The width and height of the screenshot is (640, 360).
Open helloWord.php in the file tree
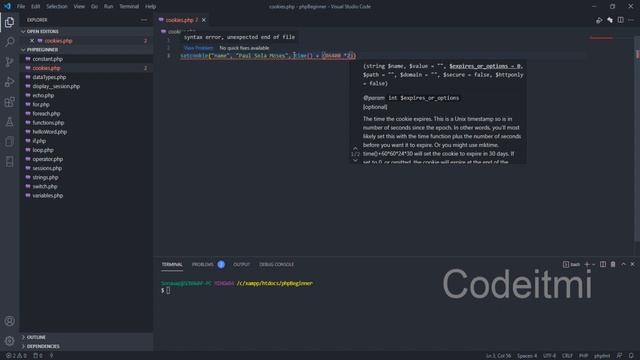(x=49, y=132)
